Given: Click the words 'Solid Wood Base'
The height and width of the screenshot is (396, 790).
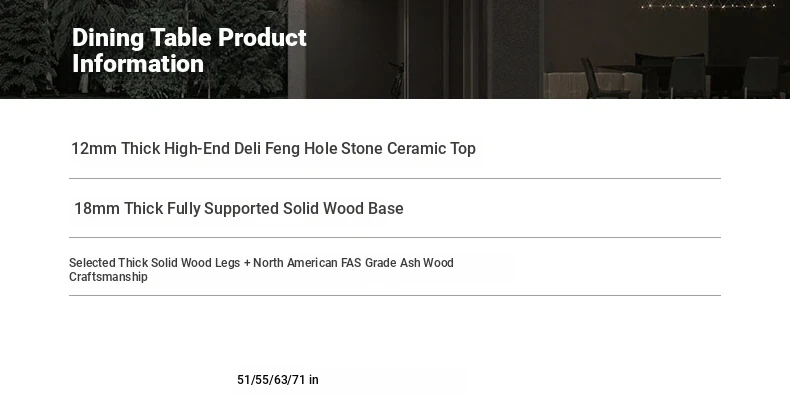Looking at the screenshot, I should click(343, 209).
